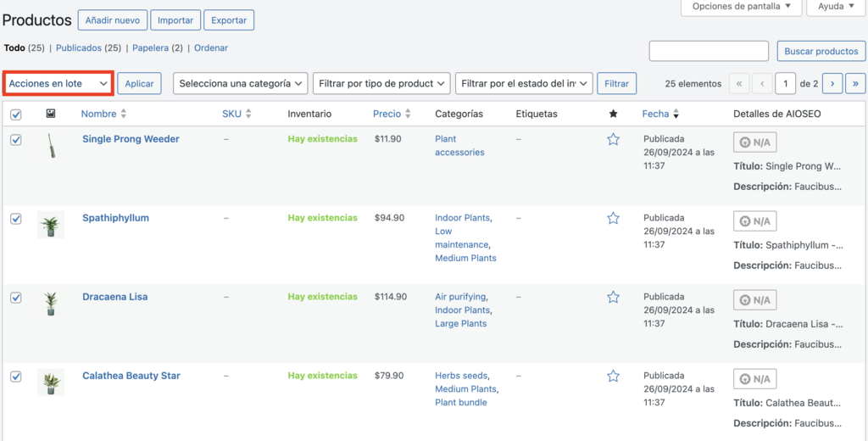This screenshot has width=868, height=441.
Task: Open the Spathiphyllum product link
Action: (115, 218)
